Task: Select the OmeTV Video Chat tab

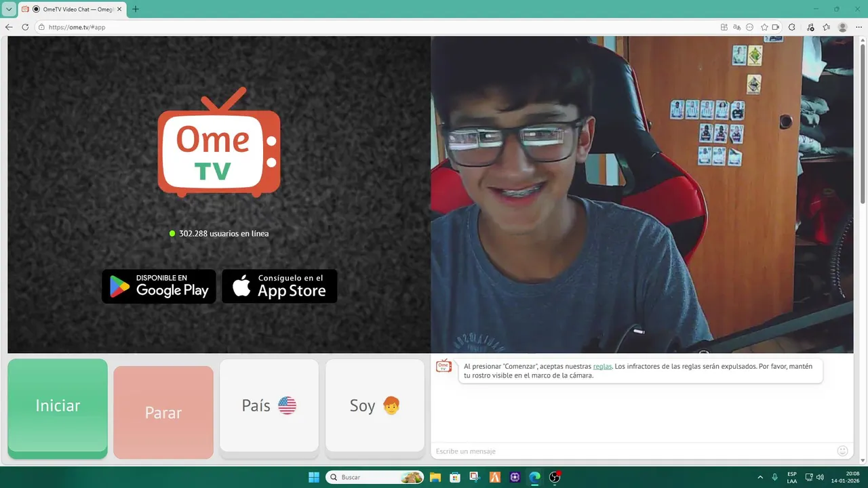Action: coord(71,9)
